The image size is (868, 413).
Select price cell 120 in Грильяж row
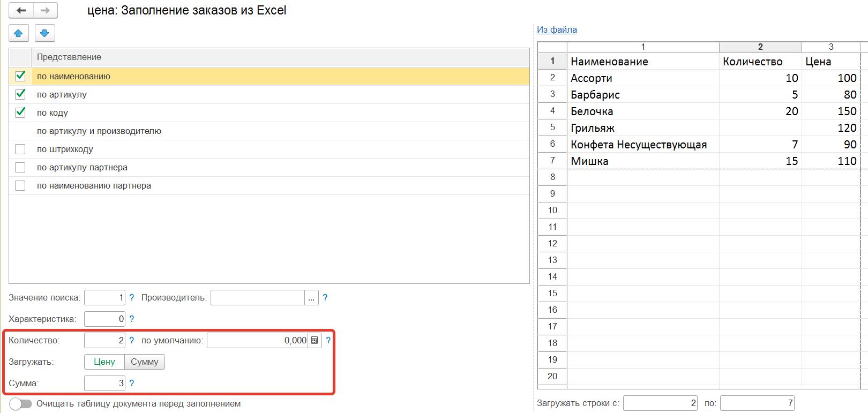(x=831, y=128)
